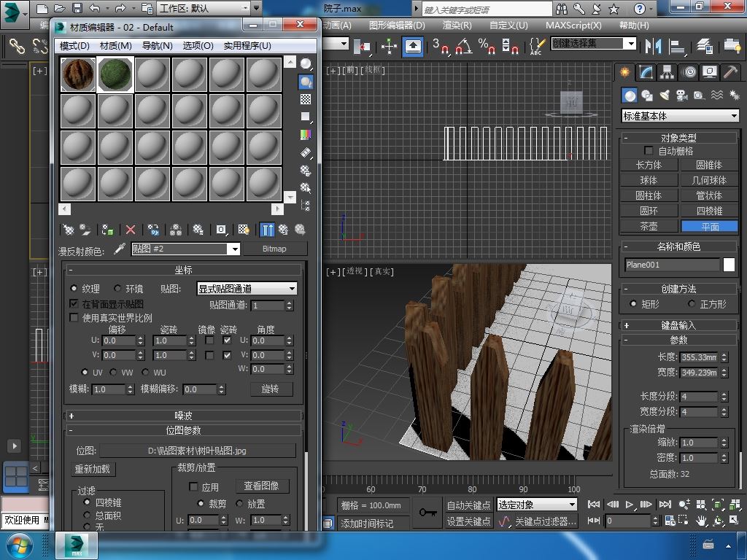Open the Modify panel tab icon
This screenshot has height=560, width=747.
point(646,72)
